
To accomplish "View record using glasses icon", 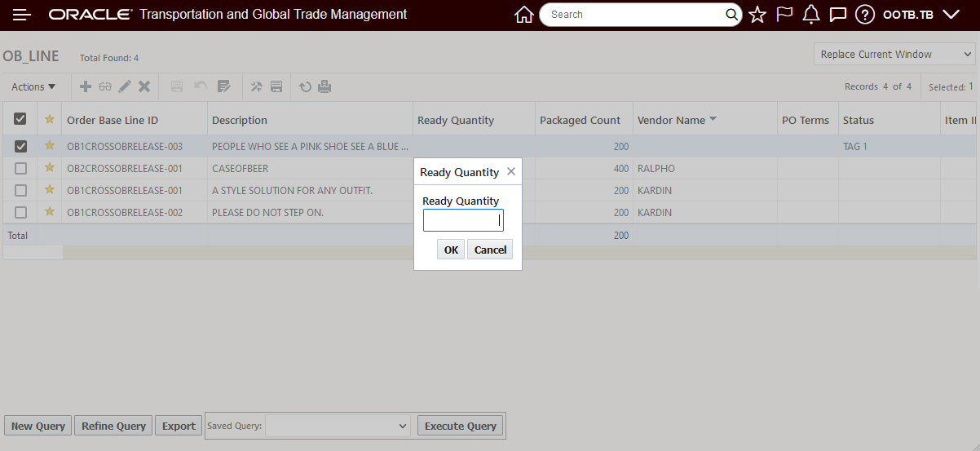I will click(x=105, y=86).
